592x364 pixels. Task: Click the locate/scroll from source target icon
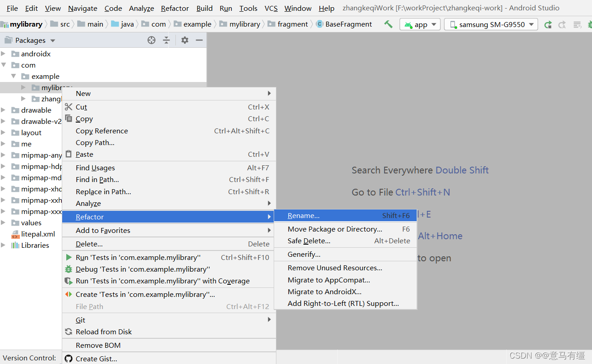pos(151,40)
